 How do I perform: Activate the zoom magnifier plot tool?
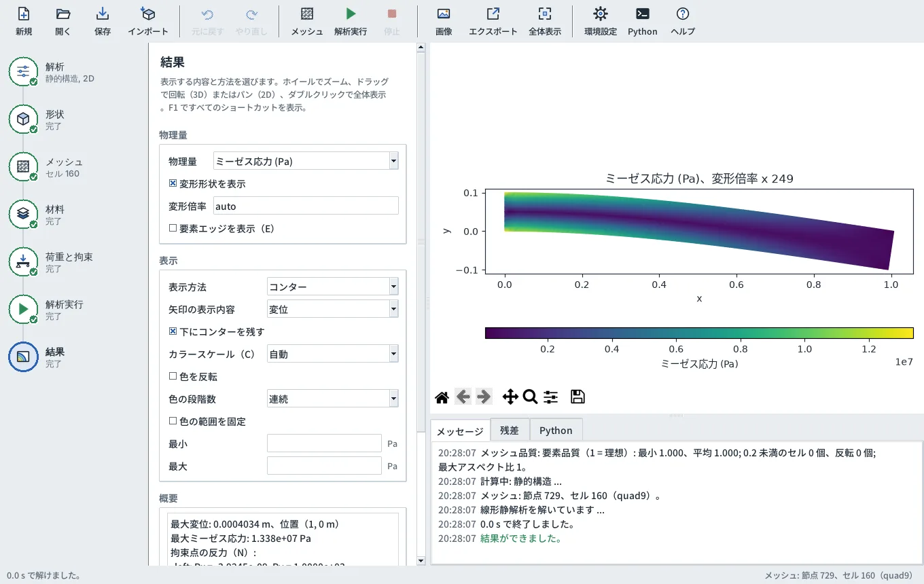click(530, 397)
